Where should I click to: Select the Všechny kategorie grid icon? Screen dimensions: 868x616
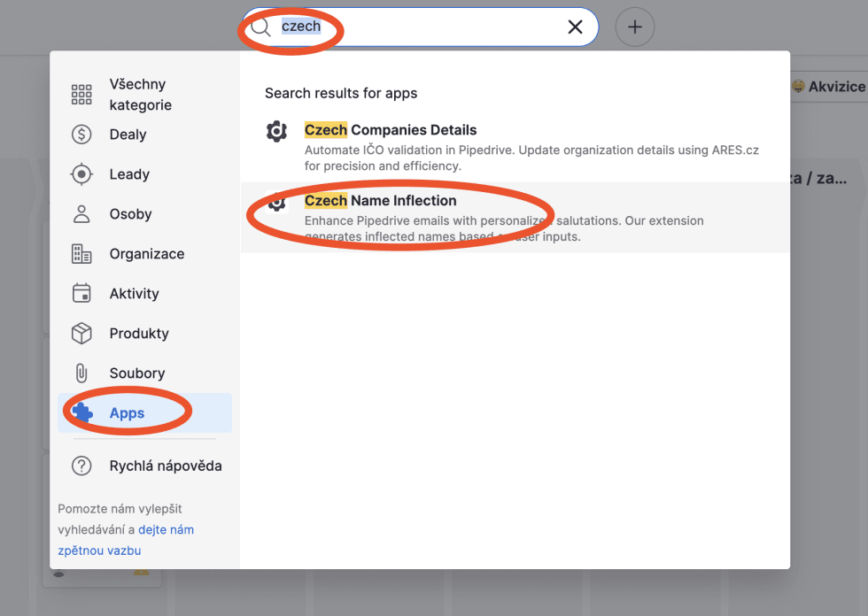tap(81, 95)
